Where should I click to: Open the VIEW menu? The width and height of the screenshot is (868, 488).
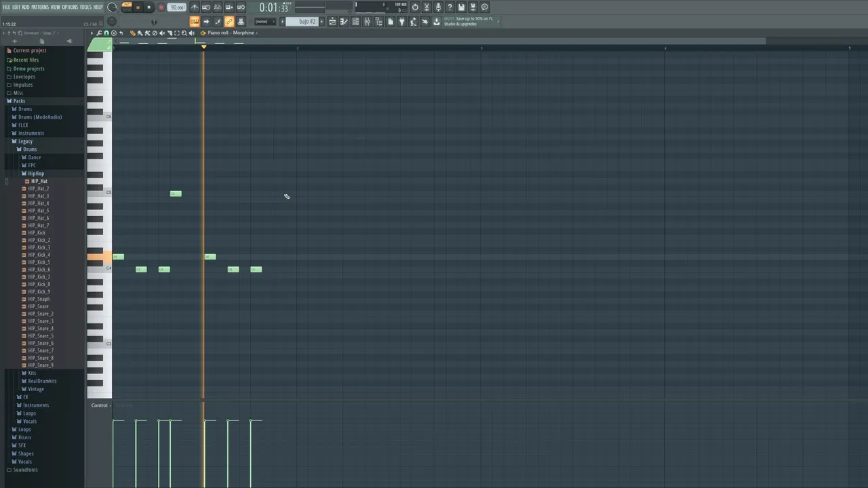[56, 7]
